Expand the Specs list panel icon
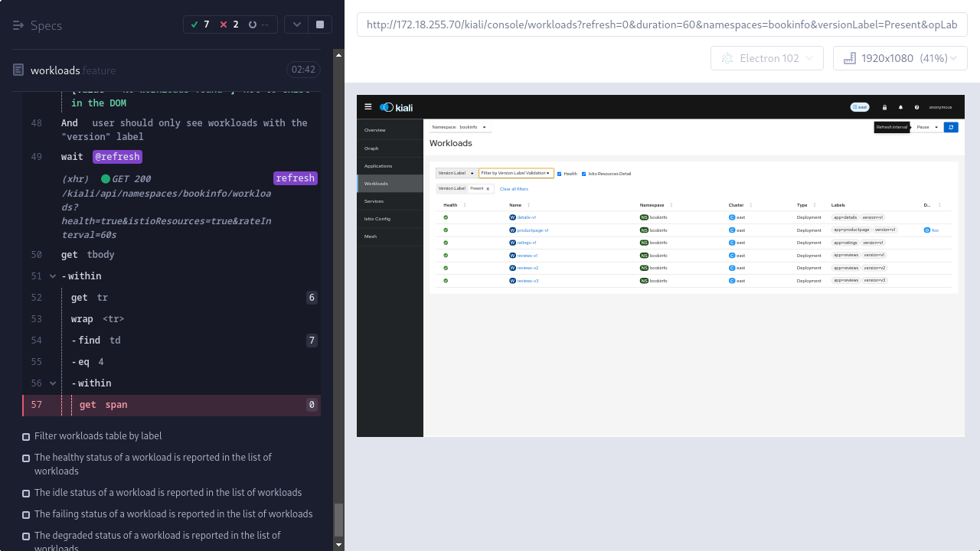This screenshot has width=980, height=551. 19,25
